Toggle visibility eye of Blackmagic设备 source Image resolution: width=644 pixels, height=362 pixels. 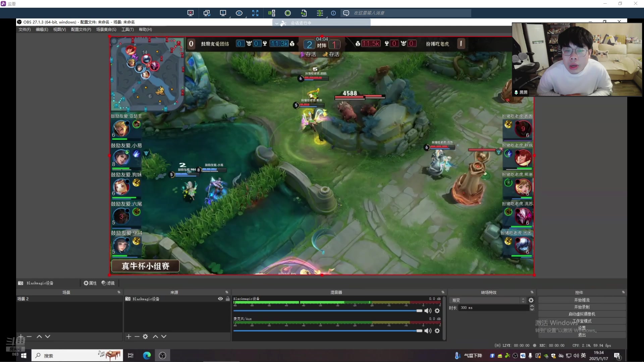click(x=220, y=299)
